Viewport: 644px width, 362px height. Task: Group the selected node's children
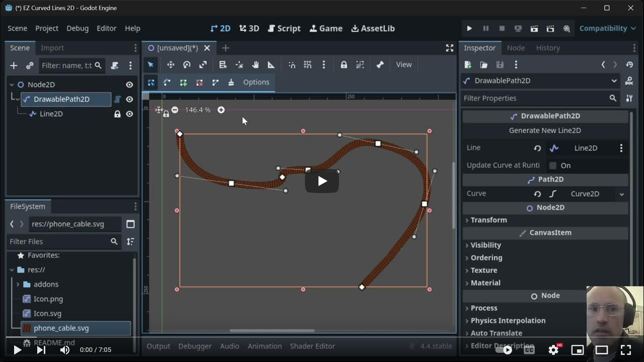(x=360, y=64)
